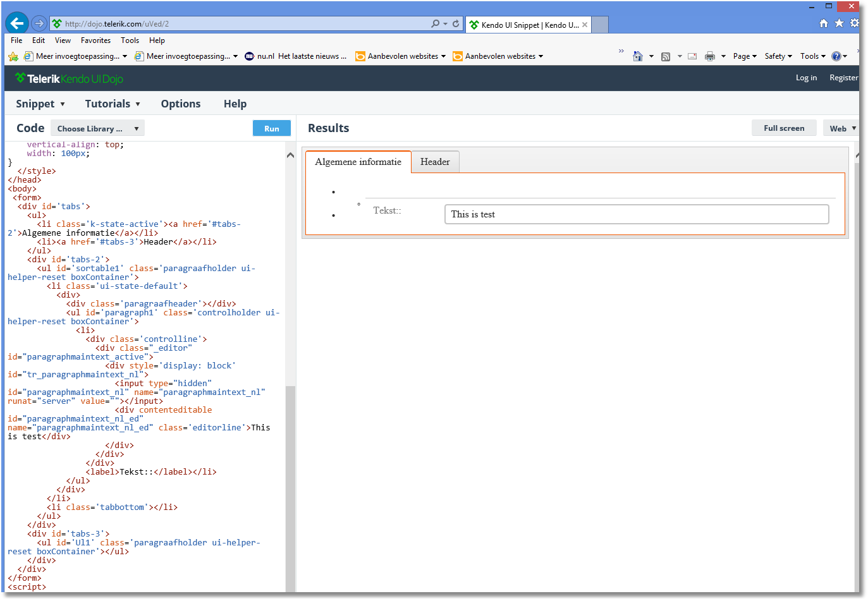Viewport: 868px width, 601px height.
Task: Click the 'This is test' text field
Action: click(x=636, y=214)
